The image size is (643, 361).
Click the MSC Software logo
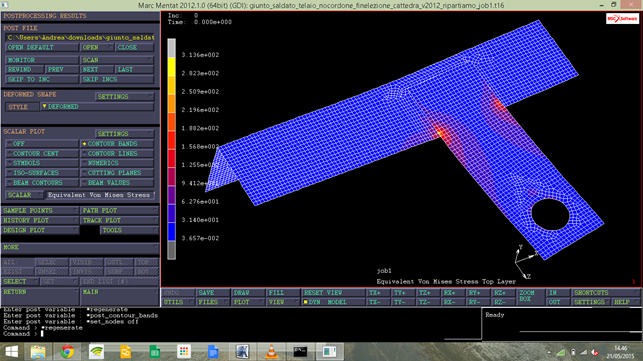click(622, 18)
